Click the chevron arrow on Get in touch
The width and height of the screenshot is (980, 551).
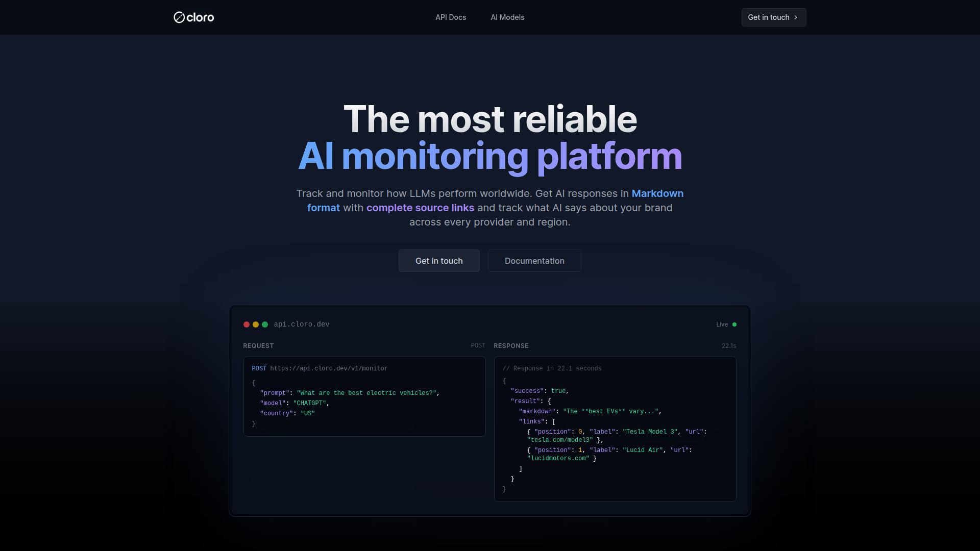pos(795,17)
